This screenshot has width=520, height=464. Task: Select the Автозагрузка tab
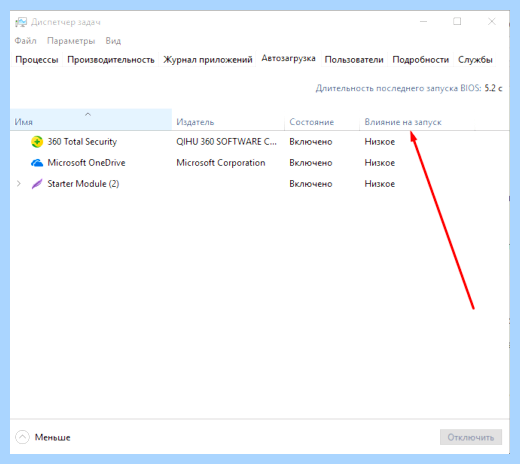pyautogui.click(x=288, y=58)
